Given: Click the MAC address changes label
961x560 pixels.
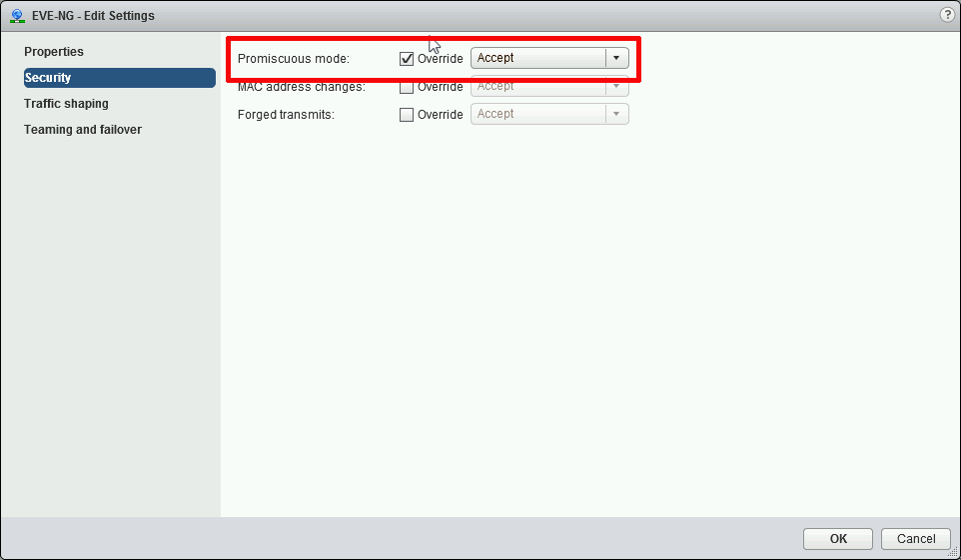Looking at the screenshot, I should tap(302, 87).
